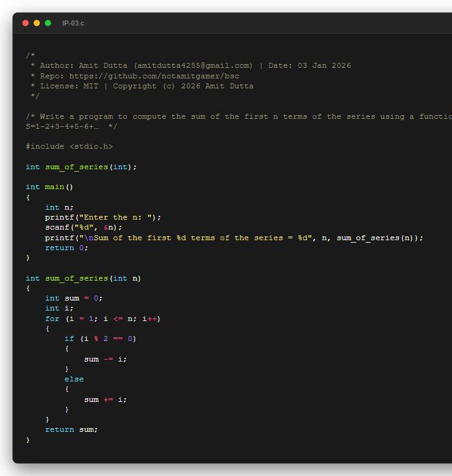The width and height of the screenshot is (452, 476).
Task: Click the 'int i;' declaration
Action: (x=59, y=308)
